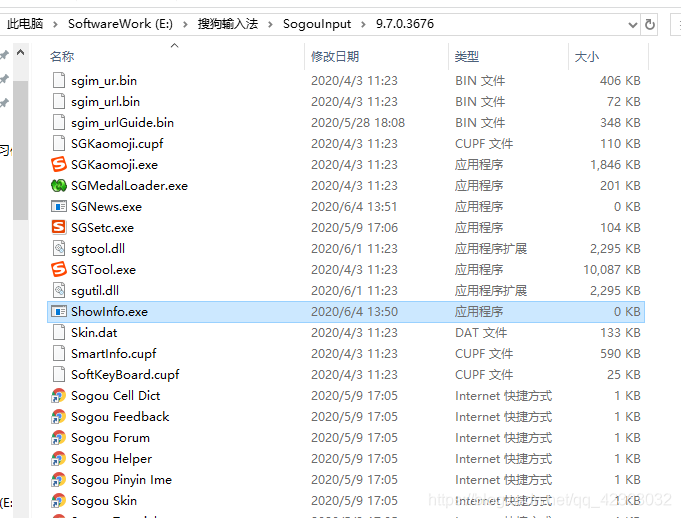
Task: Go to 搜狗输入法 folder breadcrumb
Action: tap(228, 24)
